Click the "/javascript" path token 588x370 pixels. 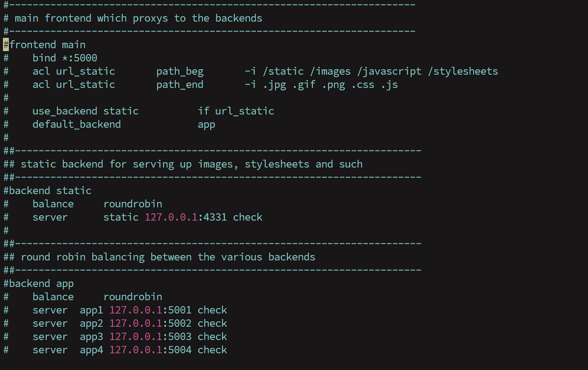click(x=390, y=71)
